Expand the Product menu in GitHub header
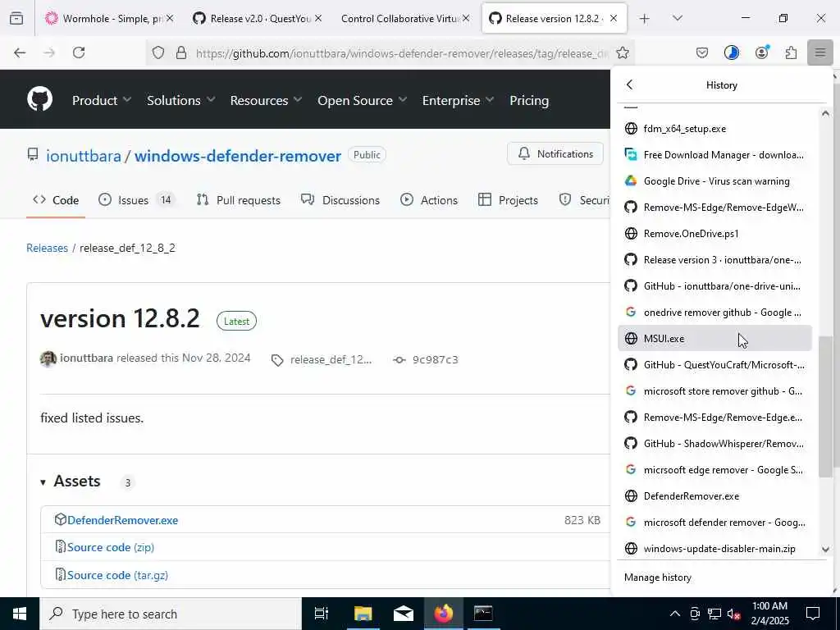 (102, 100)
